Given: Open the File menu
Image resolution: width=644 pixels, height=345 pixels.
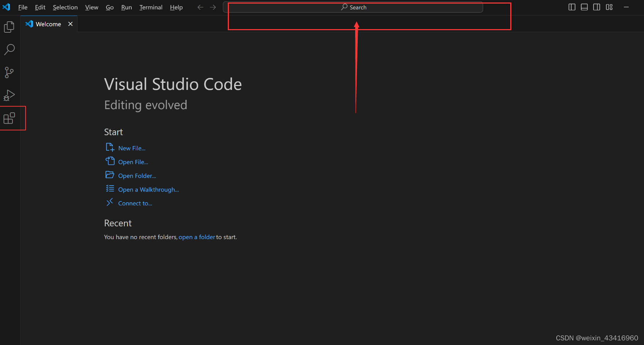Looking at the screenshot, I should pyautogui.click(x=23, y=7).
